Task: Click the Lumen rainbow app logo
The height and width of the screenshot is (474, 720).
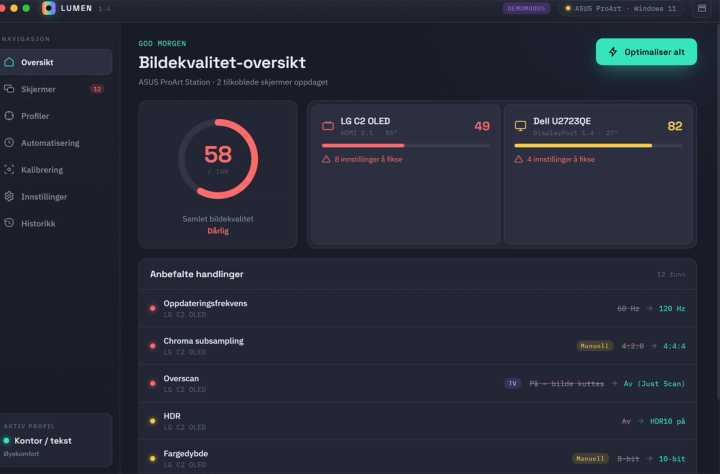Action: click(49, 8)
